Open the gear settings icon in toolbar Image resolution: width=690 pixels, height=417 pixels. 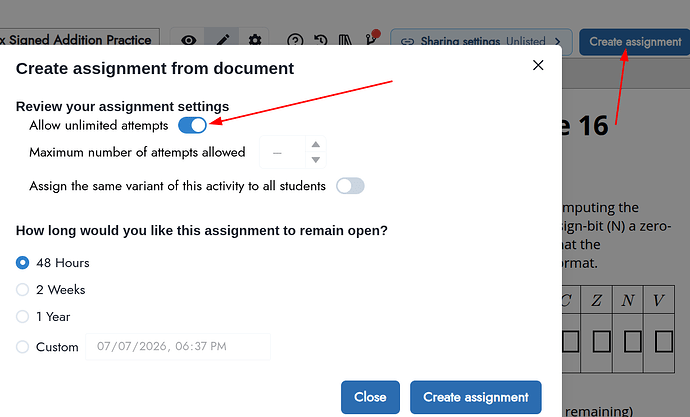(255, 40)
